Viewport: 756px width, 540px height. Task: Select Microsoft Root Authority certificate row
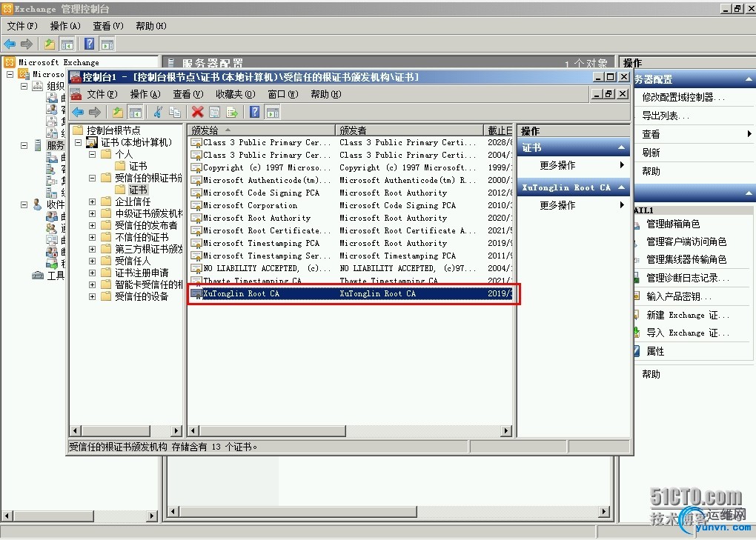point(351,219)
